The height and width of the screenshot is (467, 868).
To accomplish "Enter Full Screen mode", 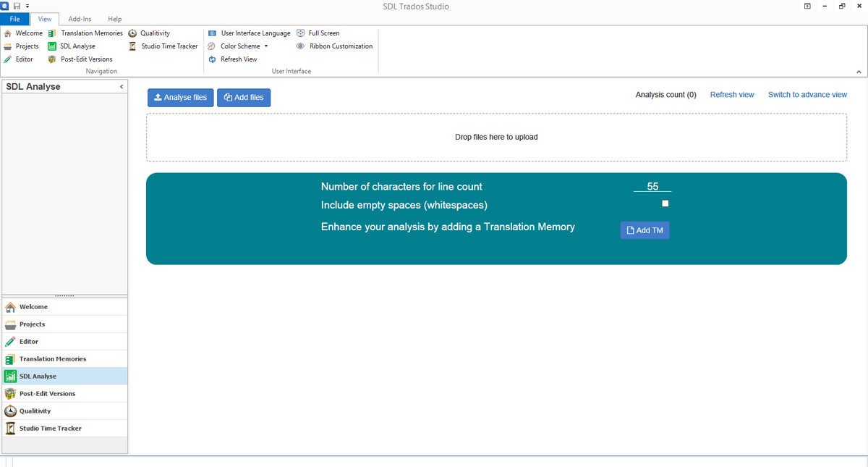I will tap(318, 33).
